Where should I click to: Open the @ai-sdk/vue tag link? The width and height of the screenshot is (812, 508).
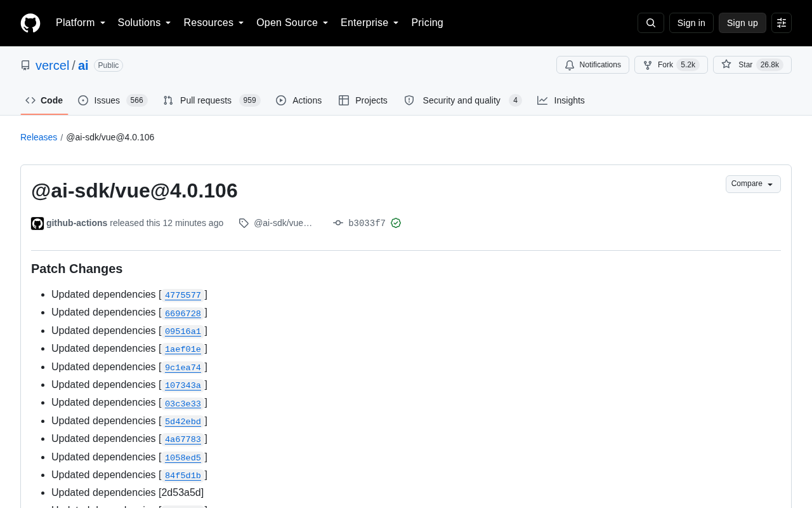283,223
